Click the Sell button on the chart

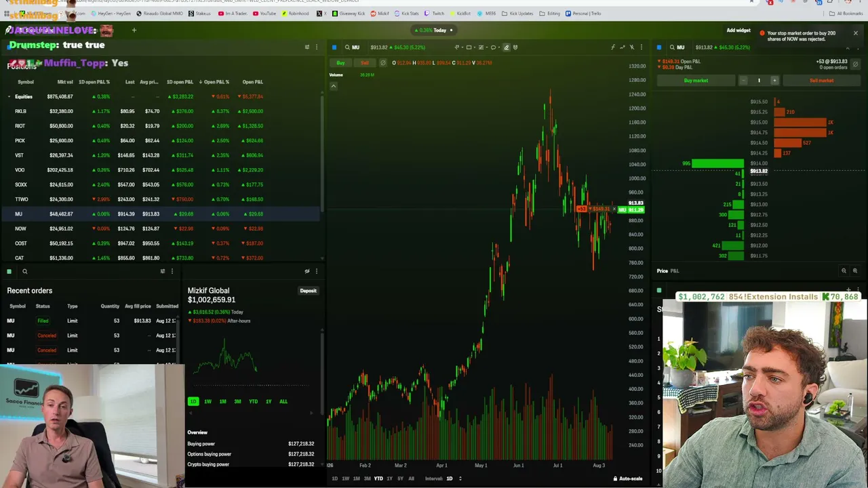point(364,63)
